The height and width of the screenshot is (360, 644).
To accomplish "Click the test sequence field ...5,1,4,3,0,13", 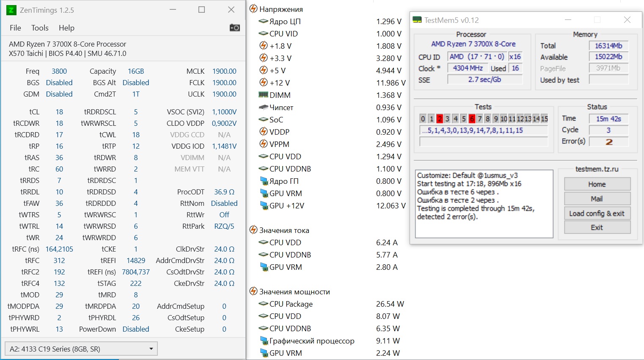I will (484, 130).
